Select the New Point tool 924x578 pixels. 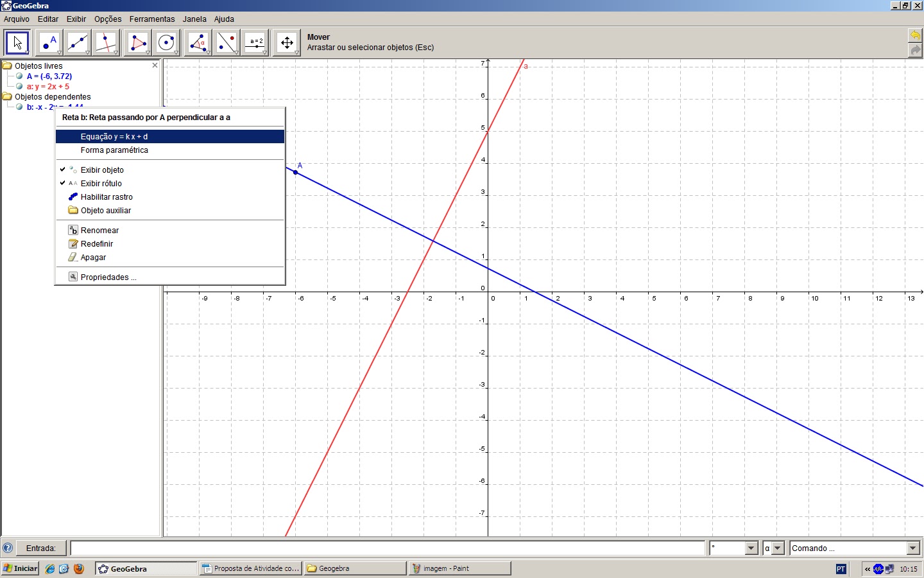(49, 43)
